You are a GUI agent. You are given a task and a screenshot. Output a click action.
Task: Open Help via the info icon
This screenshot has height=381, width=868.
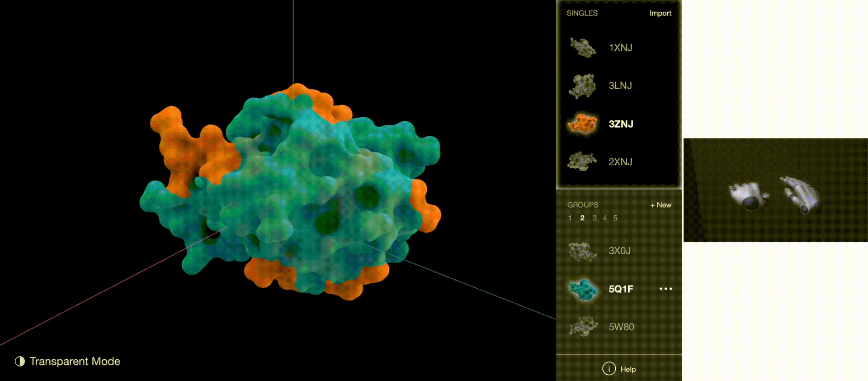(609, 369)
